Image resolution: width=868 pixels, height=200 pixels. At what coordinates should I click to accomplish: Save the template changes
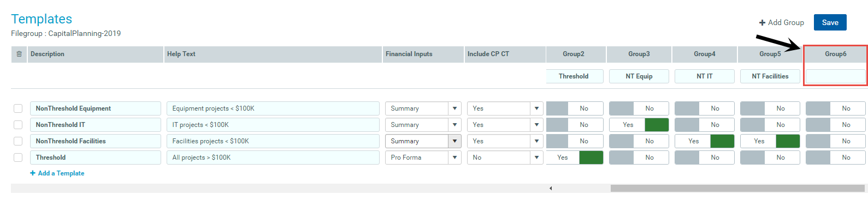point(830,22)
